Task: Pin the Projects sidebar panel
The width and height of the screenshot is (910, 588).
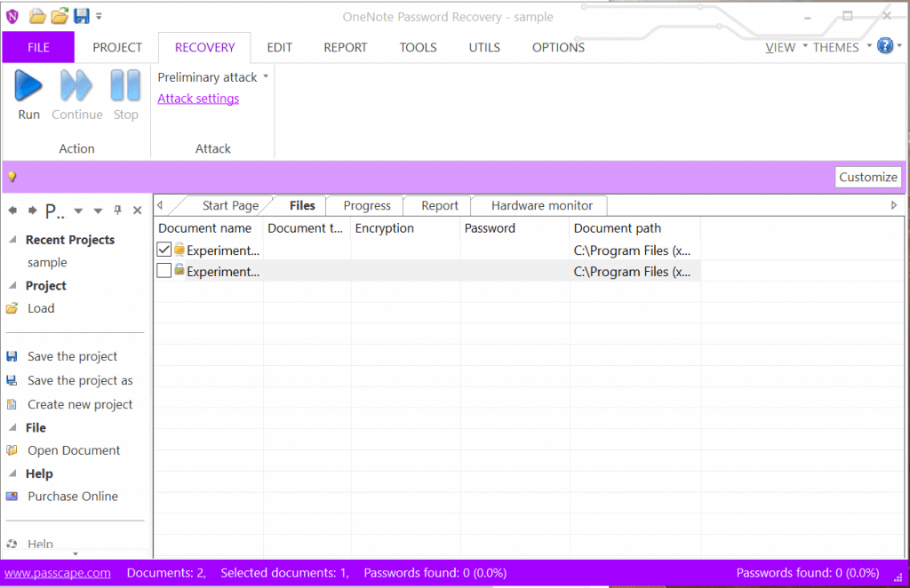Action: (x=116, y=210)
